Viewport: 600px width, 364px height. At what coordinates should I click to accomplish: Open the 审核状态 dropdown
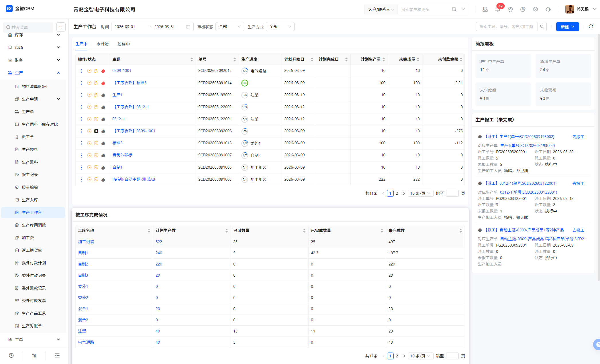coord(230,27)
